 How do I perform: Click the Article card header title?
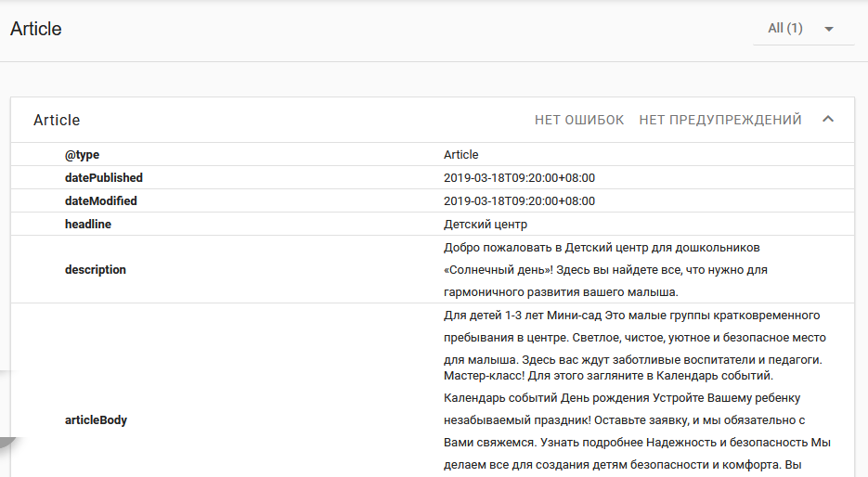click(x=57, y=120)
